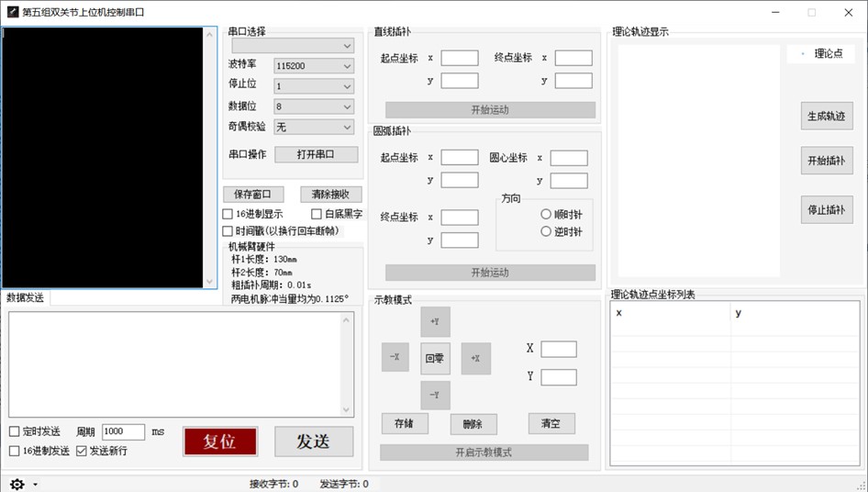The image size is (868, 492).
Task: Click the scroll-down arrow of send text area
Action: coord(347,410)
